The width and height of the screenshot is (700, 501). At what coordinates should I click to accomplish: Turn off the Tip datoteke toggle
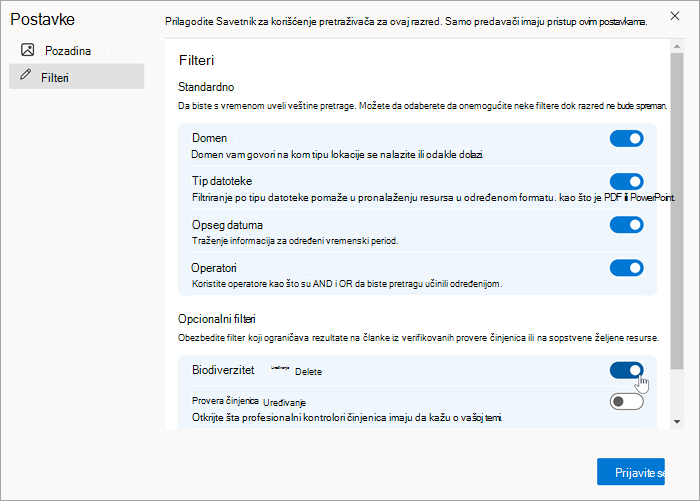pyautogui.click(x=626, y=182)
